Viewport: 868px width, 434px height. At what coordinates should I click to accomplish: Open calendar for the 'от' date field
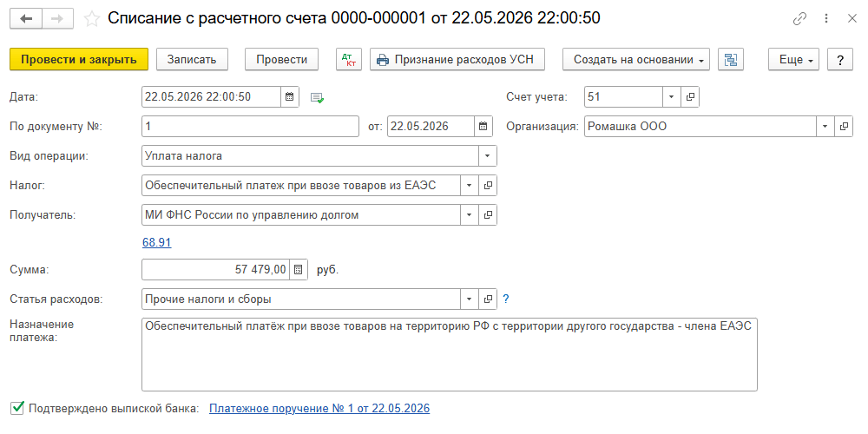[483, 126]
